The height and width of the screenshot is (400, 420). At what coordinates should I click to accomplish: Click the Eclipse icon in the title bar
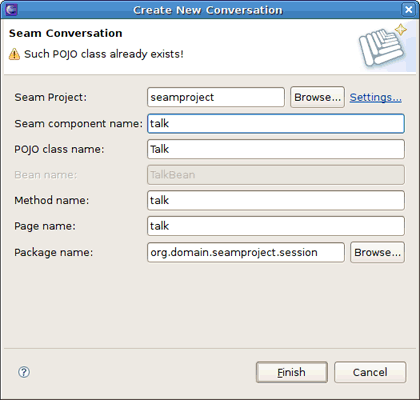tap(12, 10)
